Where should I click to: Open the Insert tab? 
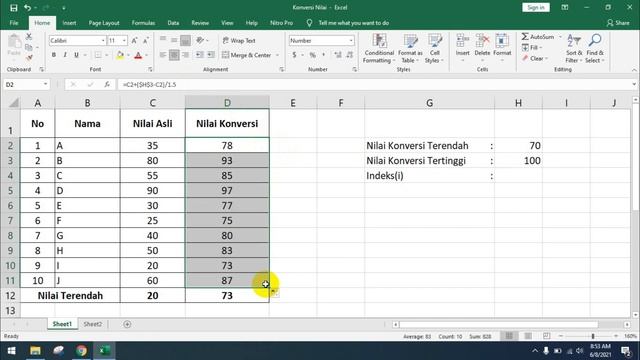click(x=69, y=23)
